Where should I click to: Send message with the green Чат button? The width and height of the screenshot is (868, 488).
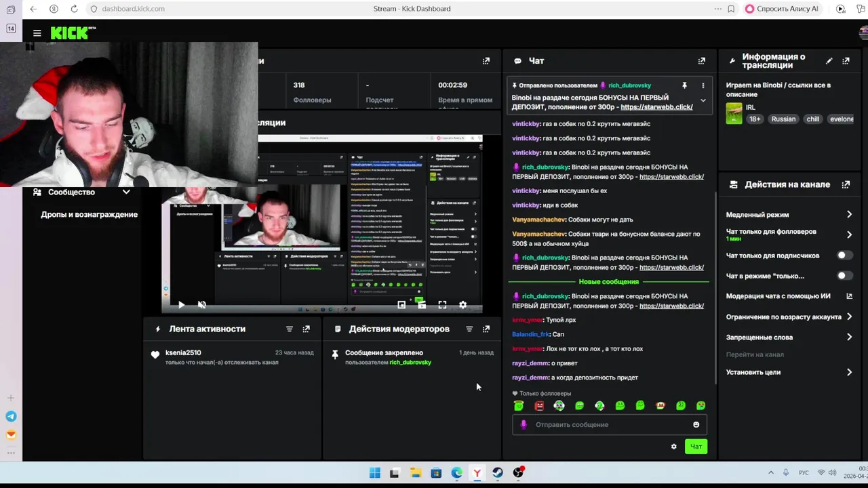coord(696,447)
